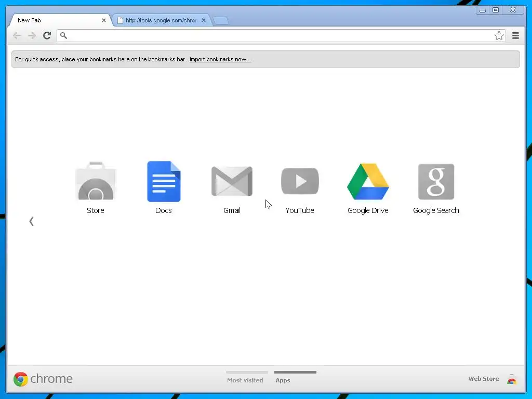Open the Gmail app icon
This screenshot has width=532, height=399.
232,181
